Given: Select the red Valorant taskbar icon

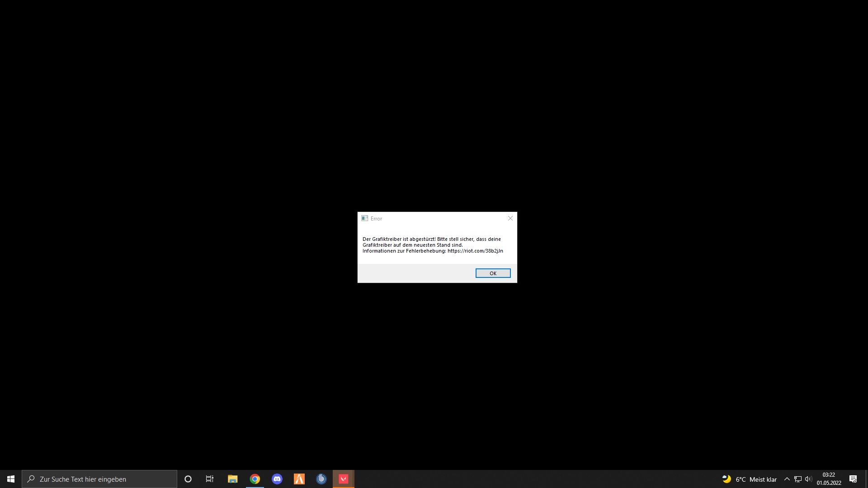Looking at the screenshot, I should 344,479.
